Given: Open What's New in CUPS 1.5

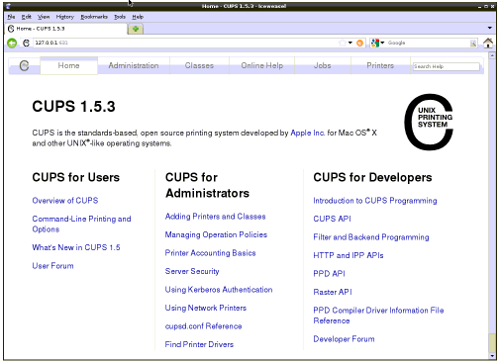Looking at the screenshot, I should click(x=76, y=247).
